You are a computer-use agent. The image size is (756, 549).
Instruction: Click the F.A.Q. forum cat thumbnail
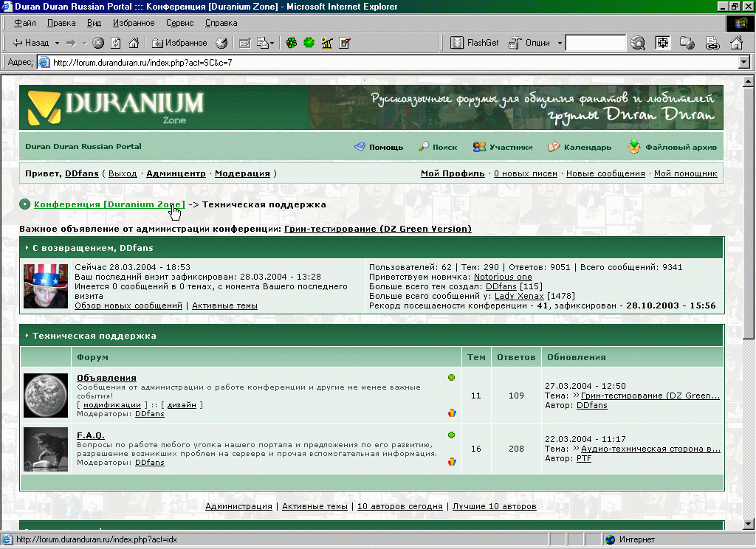pos(46,449)
